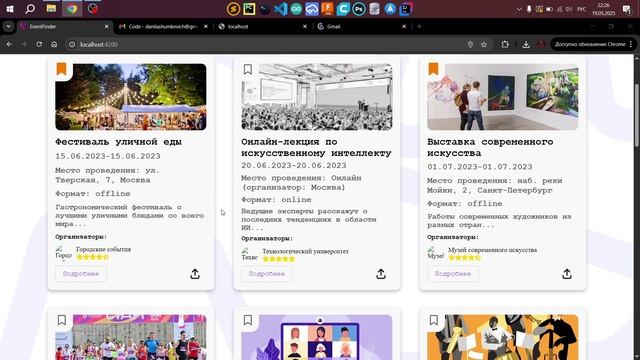Click the marathon runners photo
640x360 pixels.
(x=131, y=337)
